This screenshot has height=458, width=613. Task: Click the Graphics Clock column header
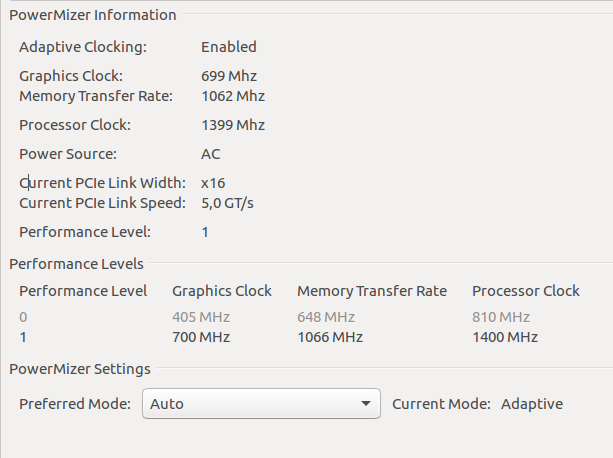222,291
